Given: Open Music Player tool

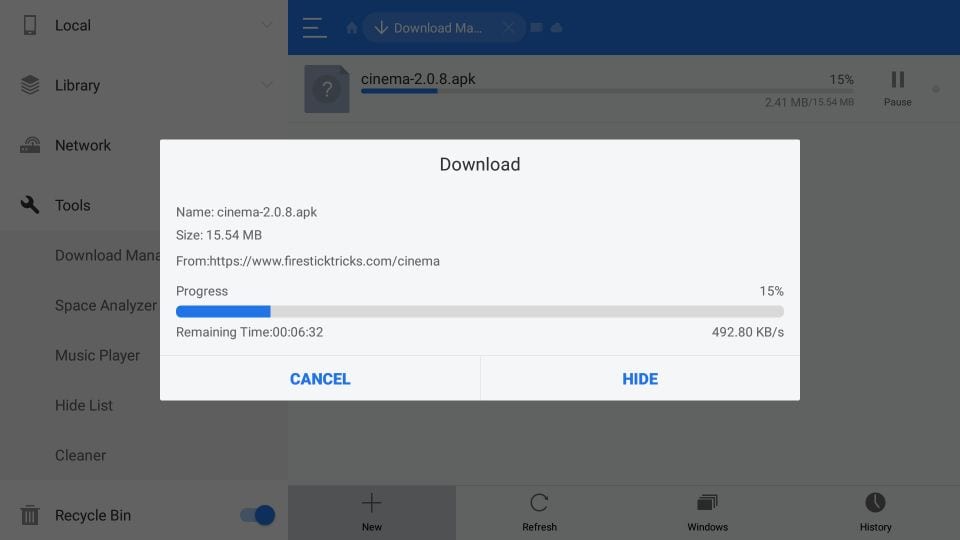Looking at the screenshot, I should 97,355.
